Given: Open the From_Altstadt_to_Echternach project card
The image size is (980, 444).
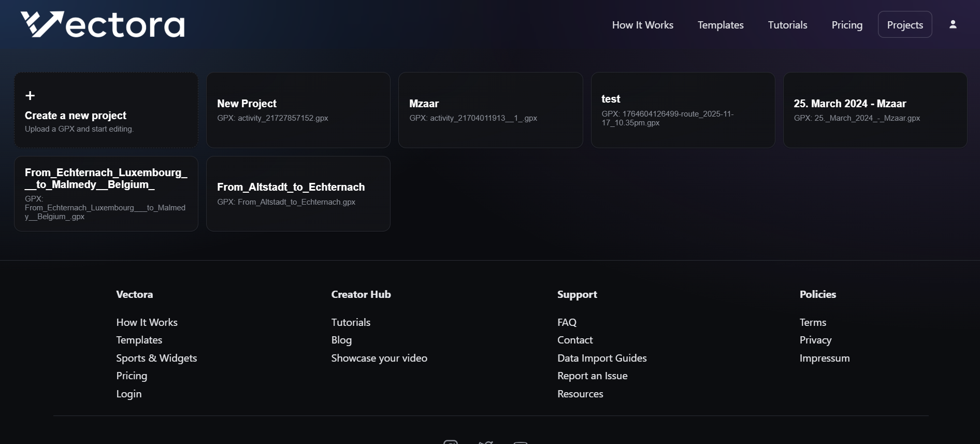Looking at the screenshot, I should point(298,193).
